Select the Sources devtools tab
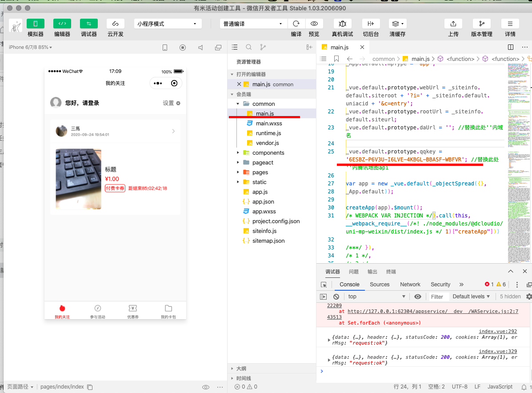Screen dimensions: 532x393 point(380,285)
